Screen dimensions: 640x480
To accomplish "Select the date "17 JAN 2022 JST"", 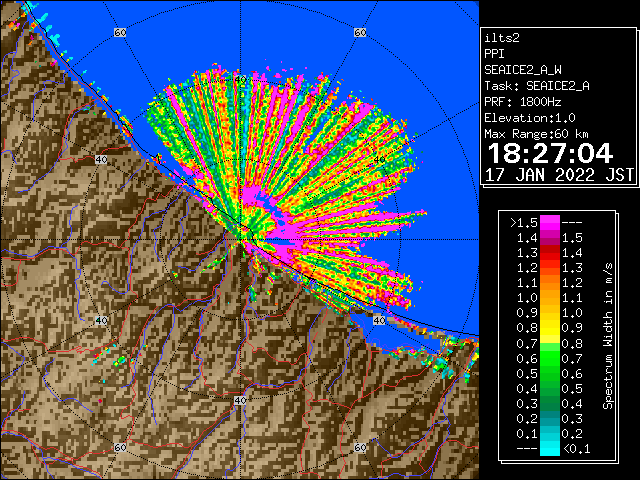I will click(559, 175).
